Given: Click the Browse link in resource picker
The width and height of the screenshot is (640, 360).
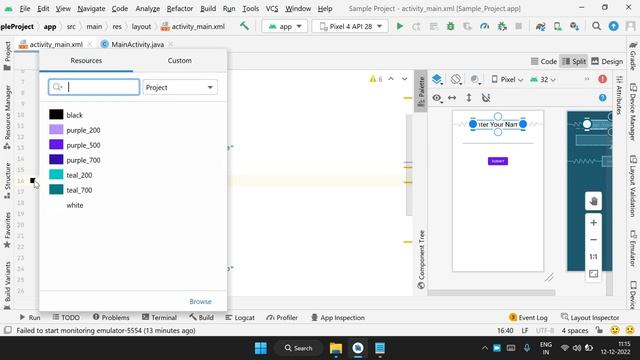Looking at the screenshot, I should tap(200, 301).
